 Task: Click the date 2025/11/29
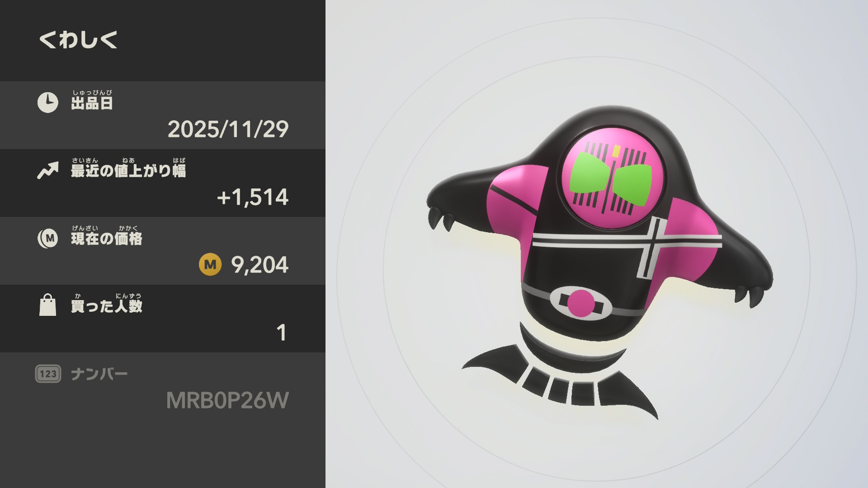[228, 130]
